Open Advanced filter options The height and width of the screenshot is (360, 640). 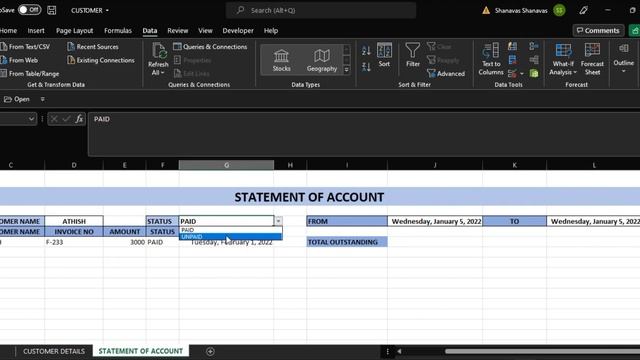[x=446, y=74]
